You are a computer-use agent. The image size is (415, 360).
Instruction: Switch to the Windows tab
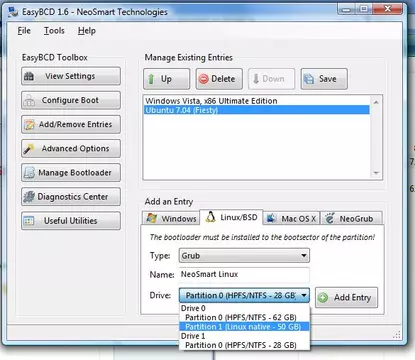(x=171, y=219)
